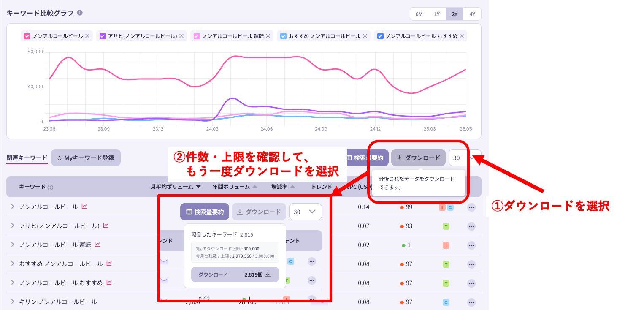
Task: Open the 30 rows-per-page dropdown in popup
Action: 305,212
